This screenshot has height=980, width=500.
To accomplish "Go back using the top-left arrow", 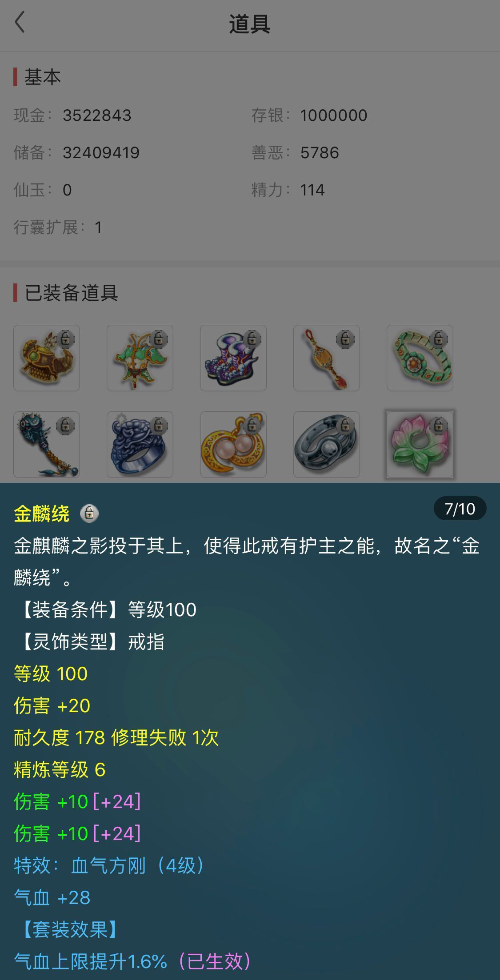I will pyautogui.click(x=20, y=23).
